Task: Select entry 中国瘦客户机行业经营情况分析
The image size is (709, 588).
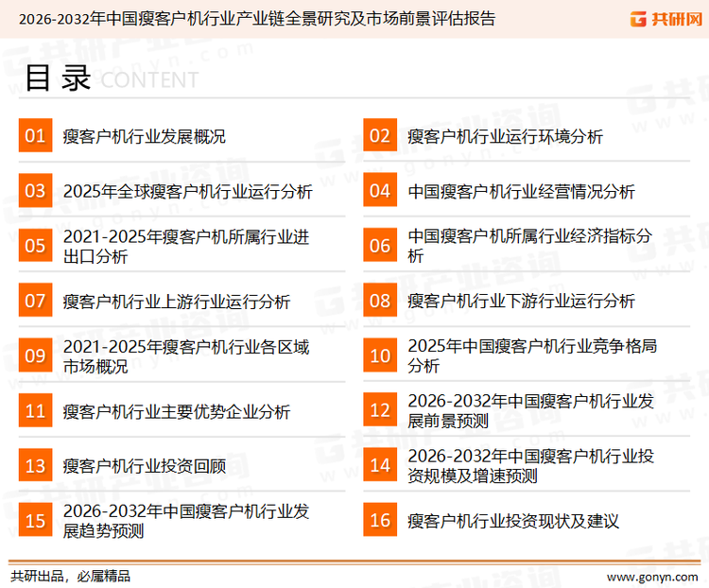Action: pos(521,191)
